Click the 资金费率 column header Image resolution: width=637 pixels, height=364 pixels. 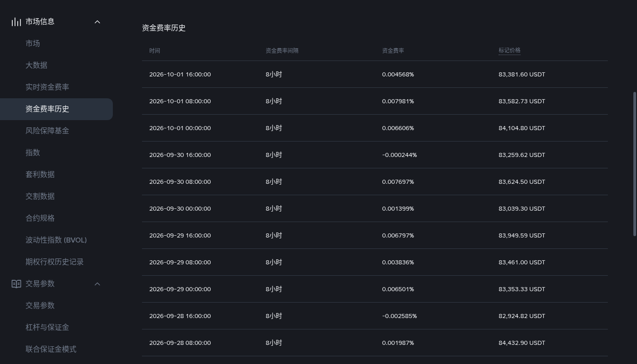(393, 51)
